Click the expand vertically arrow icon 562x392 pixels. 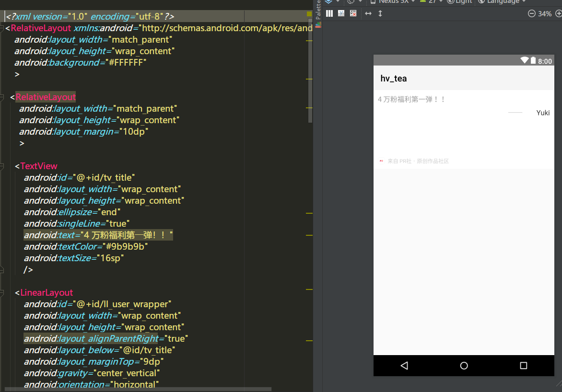coord(380,13)
